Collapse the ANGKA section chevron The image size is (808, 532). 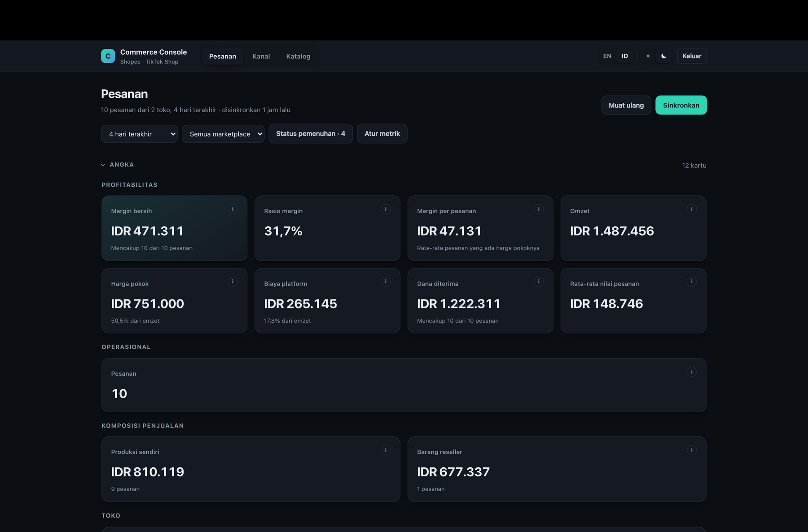click(x=103, y=165)
